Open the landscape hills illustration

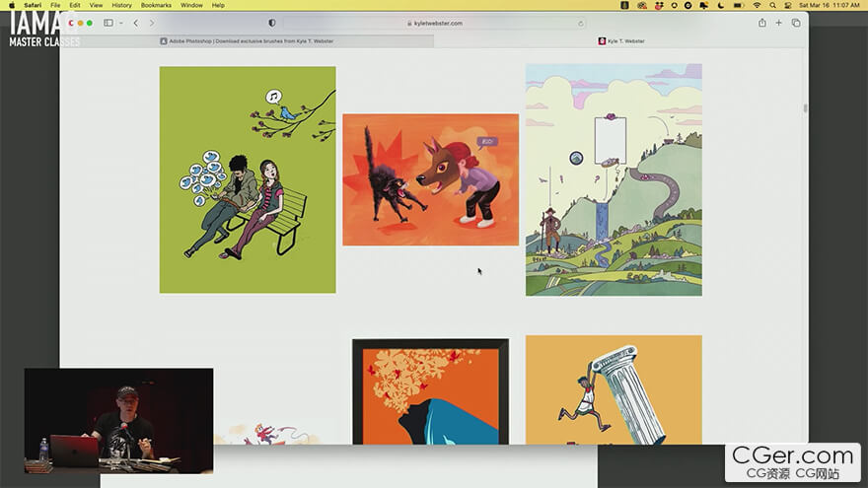(x=614, y=179)
